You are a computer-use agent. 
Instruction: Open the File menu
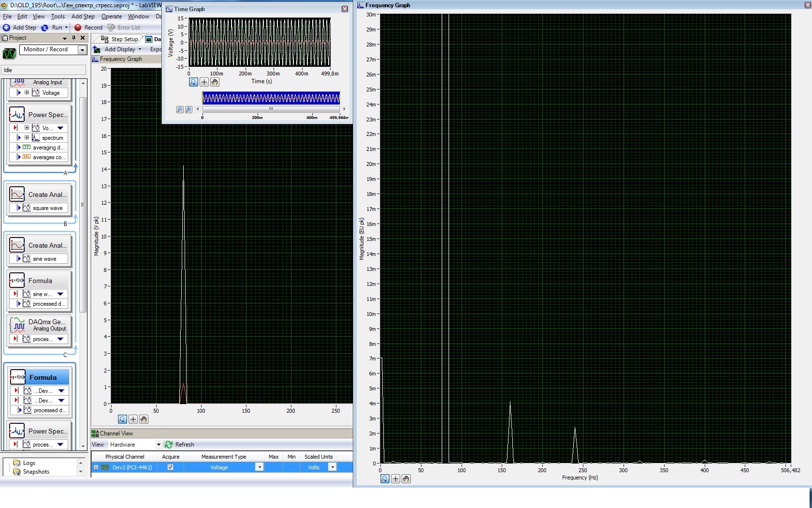tap(7, 16)
